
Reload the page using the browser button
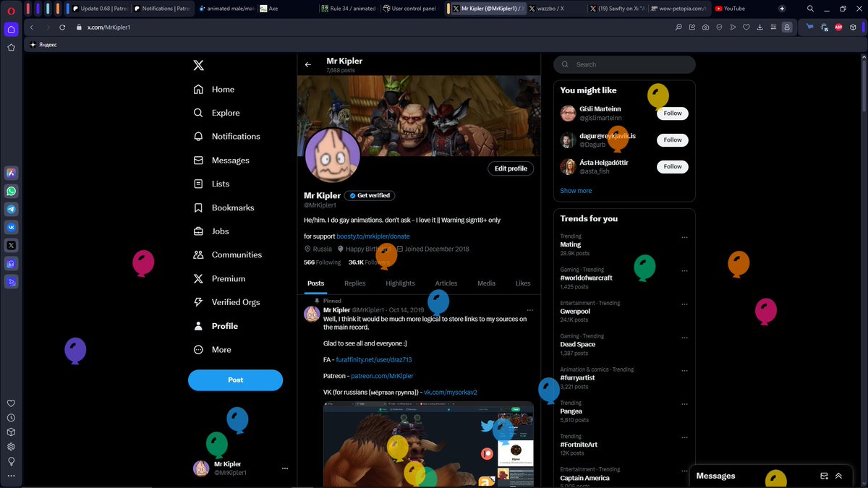(x=61, y=27)
